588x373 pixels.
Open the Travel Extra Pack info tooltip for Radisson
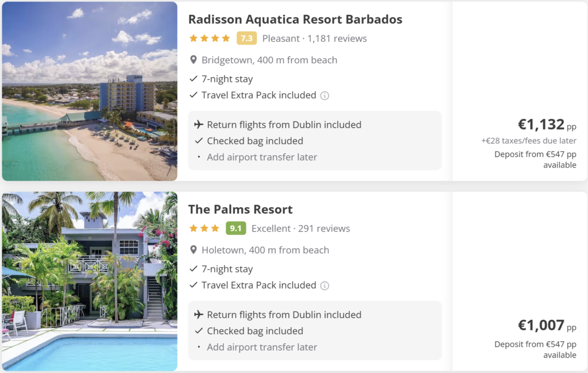(x=324, y=95)
